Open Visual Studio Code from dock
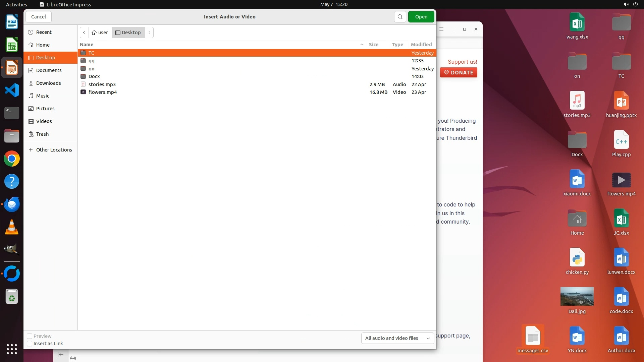The width and height of the screenshot is (644, 362). tap(12, 90)
